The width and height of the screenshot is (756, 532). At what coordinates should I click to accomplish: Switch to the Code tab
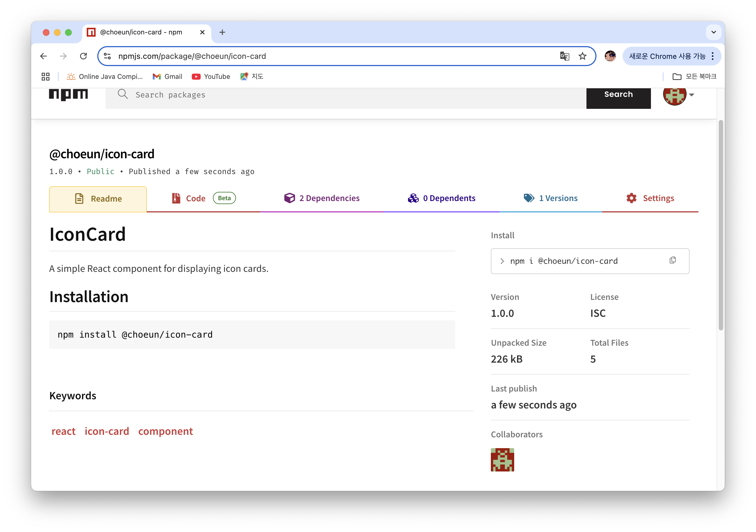point(196,198)
